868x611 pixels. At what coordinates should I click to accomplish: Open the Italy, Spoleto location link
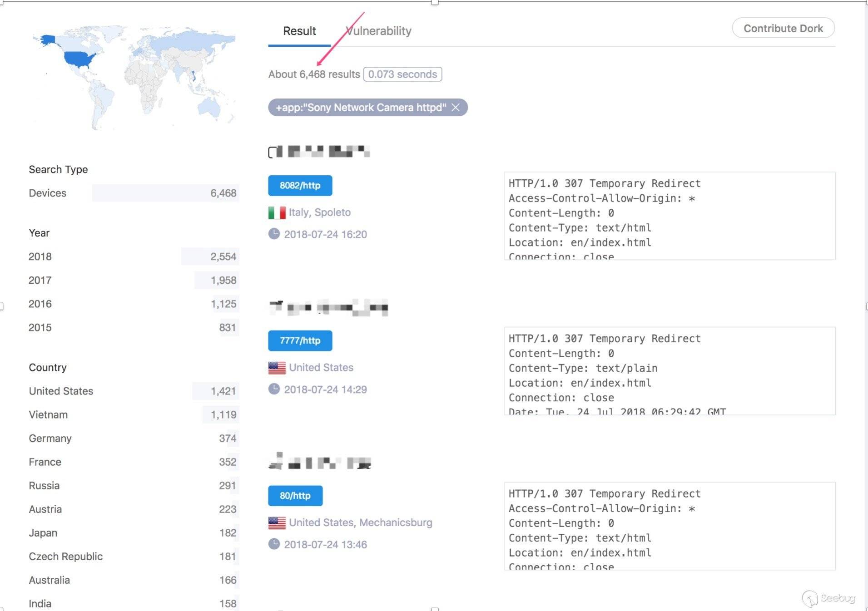320,212
